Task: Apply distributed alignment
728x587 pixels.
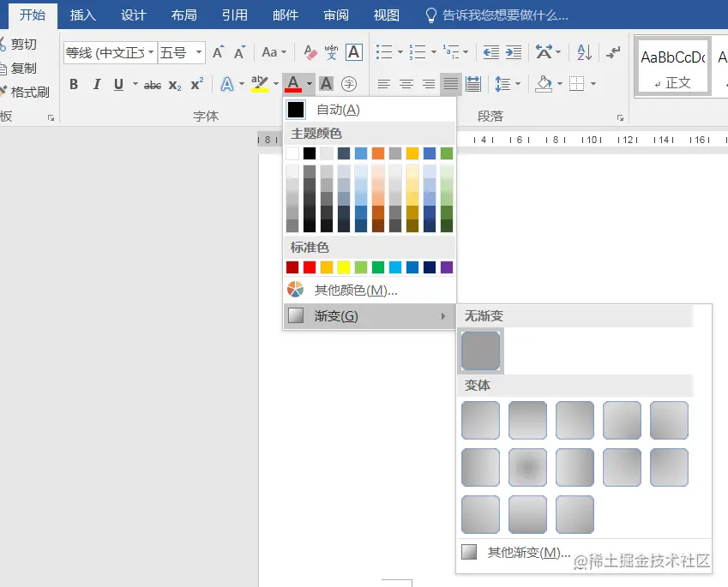Action: click(473, 84)
